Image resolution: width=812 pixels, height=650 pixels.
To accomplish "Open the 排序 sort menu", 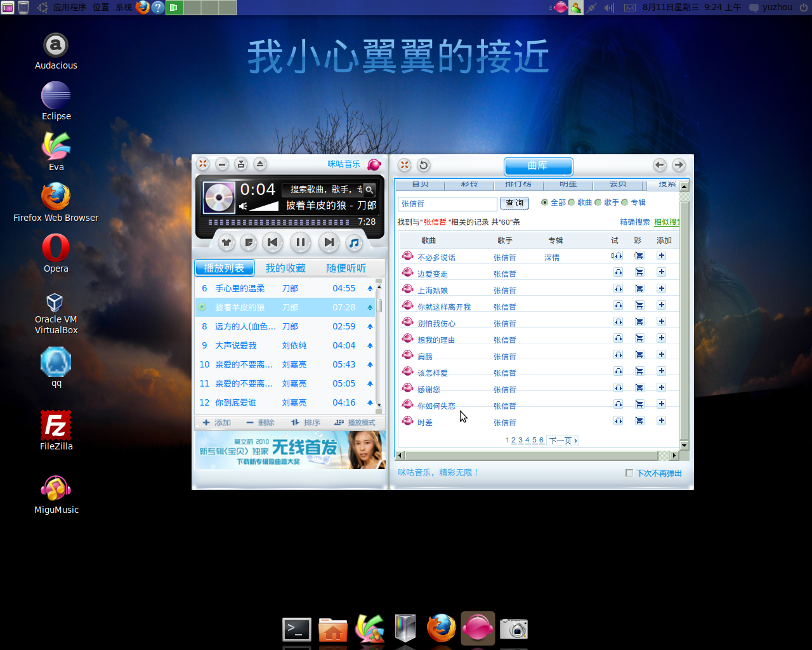I will (x=305, y=423).
